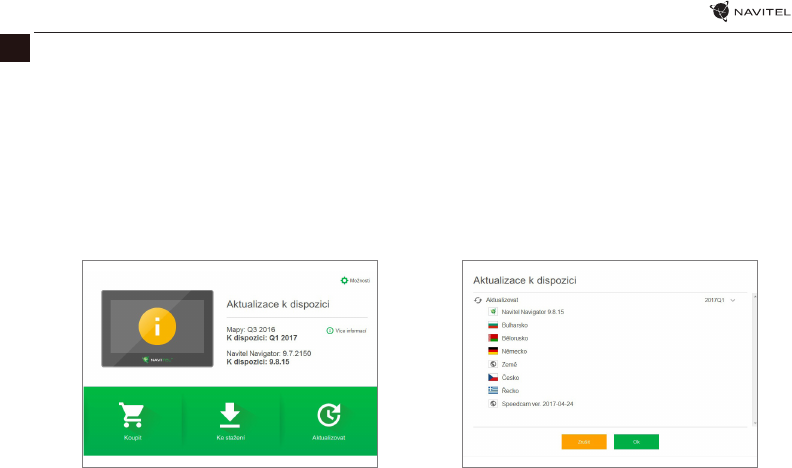Select the 'Země' list entry text
792x468 pixels.
(509, 365)
